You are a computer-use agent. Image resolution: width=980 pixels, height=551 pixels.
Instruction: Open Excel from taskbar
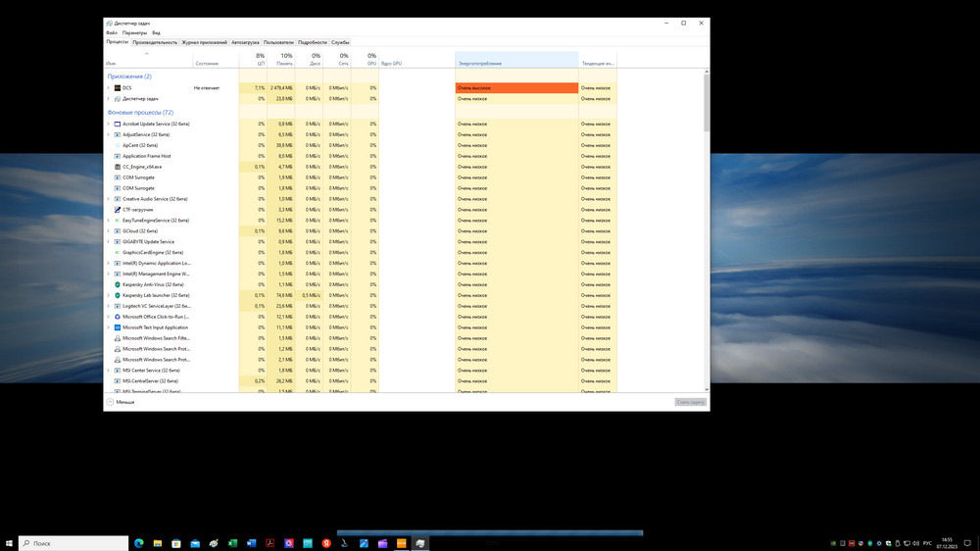[x=232, y=543]
